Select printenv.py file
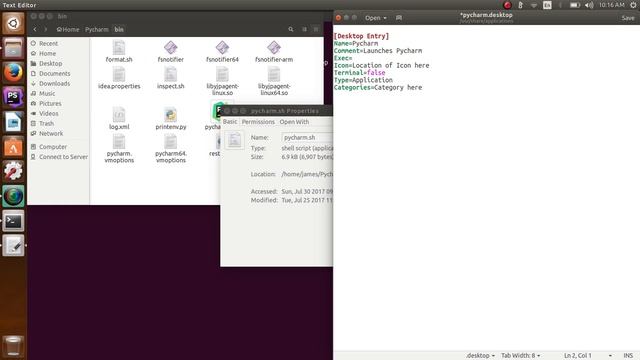The width and height of the screenshot is (640, 360). (171, 118)
